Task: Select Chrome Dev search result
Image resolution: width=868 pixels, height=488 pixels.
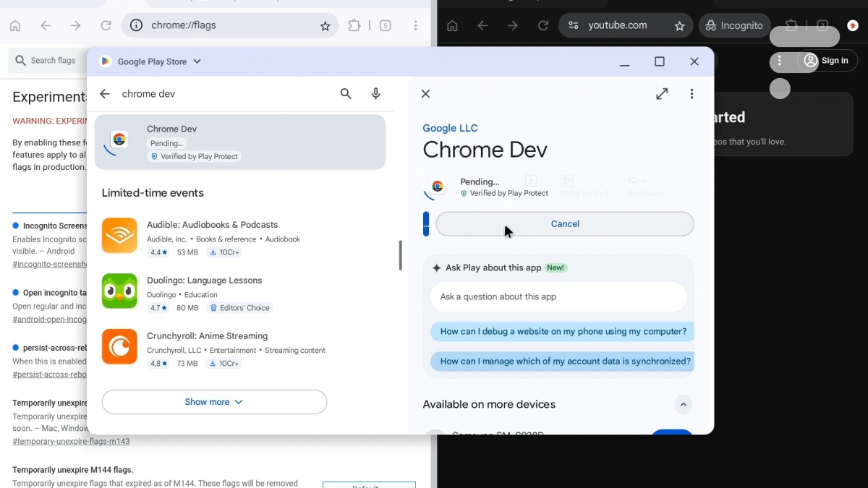Action: pyautogui.click(x=239, y=142)
